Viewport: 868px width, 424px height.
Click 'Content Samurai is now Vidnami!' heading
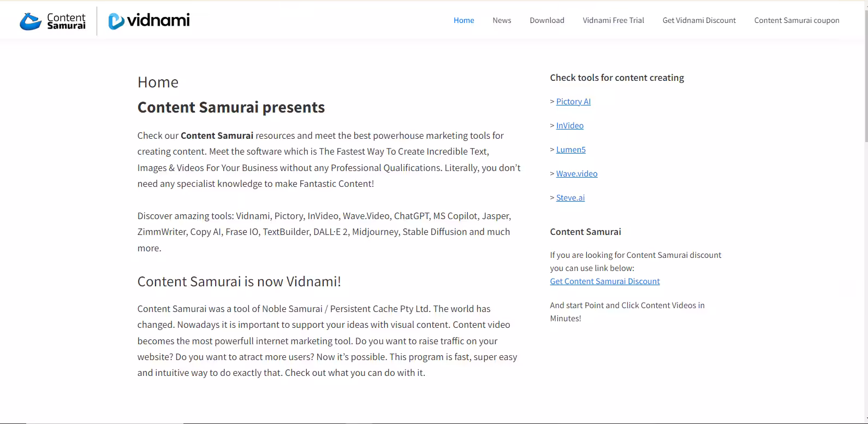pos(239,281)
